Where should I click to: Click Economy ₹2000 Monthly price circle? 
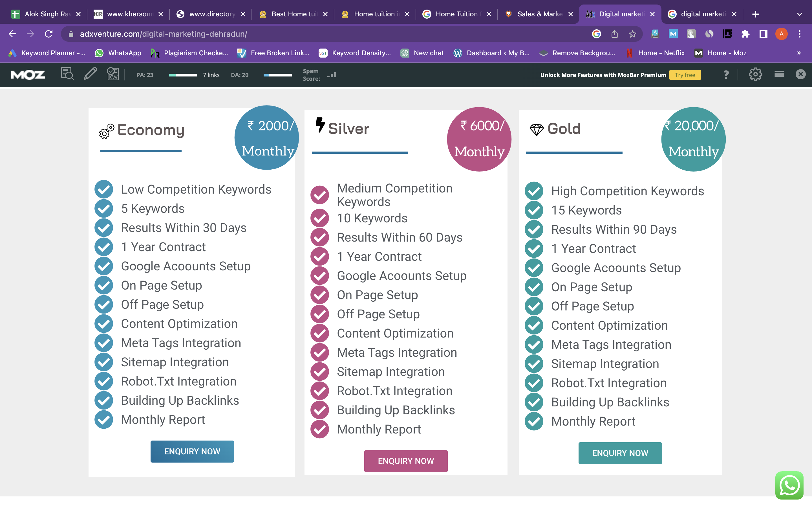coord(267,137)
